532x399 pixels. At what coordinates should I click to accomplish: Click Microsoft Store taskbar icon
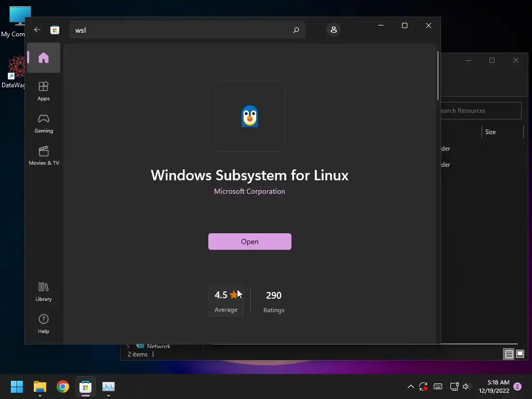click(86, 387)
